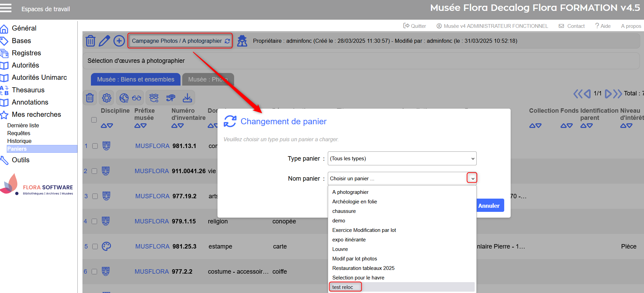Choose 'Louvre' in the basket list
Viewport: 644px width, 293px height.
point(340,249)
